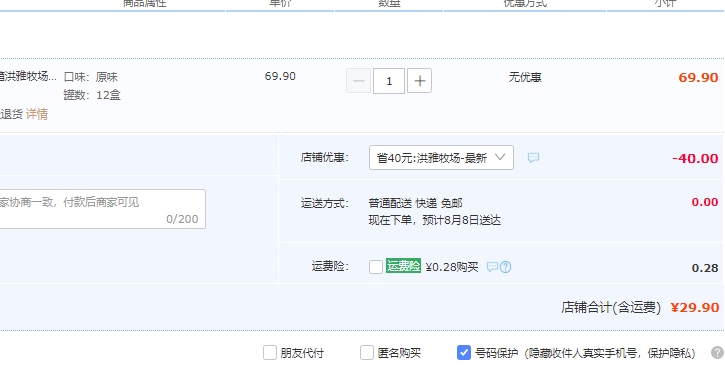
Task: Click 12盒 attribute text
Action: click(x=108, y=95)
